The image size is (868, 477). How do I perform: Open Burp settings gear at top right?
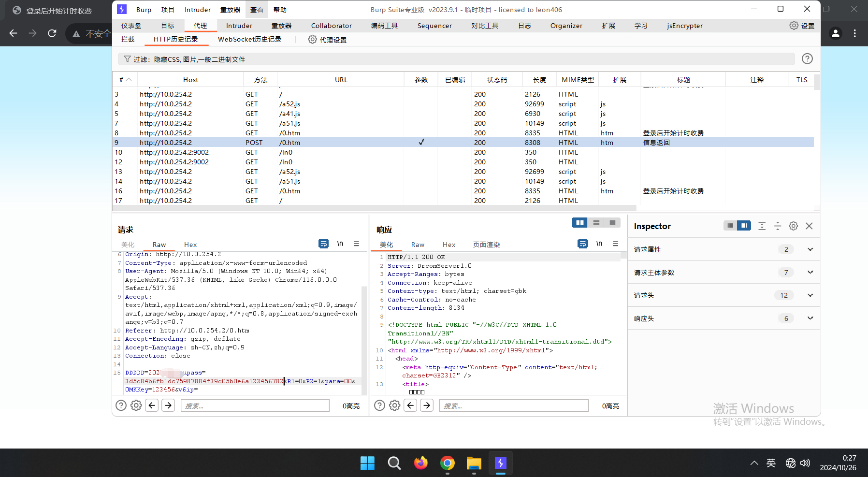[794, 26]
